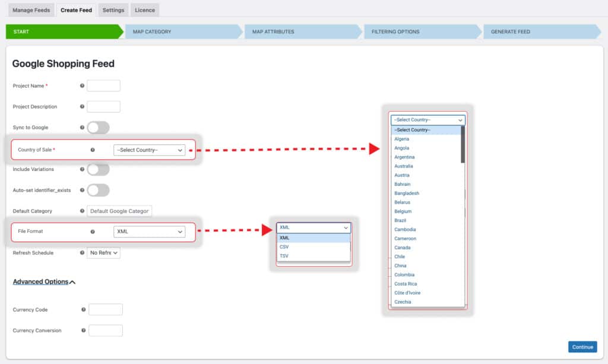Enable the Sync to Google toggle
608x364 pixels.
(98, 128)
